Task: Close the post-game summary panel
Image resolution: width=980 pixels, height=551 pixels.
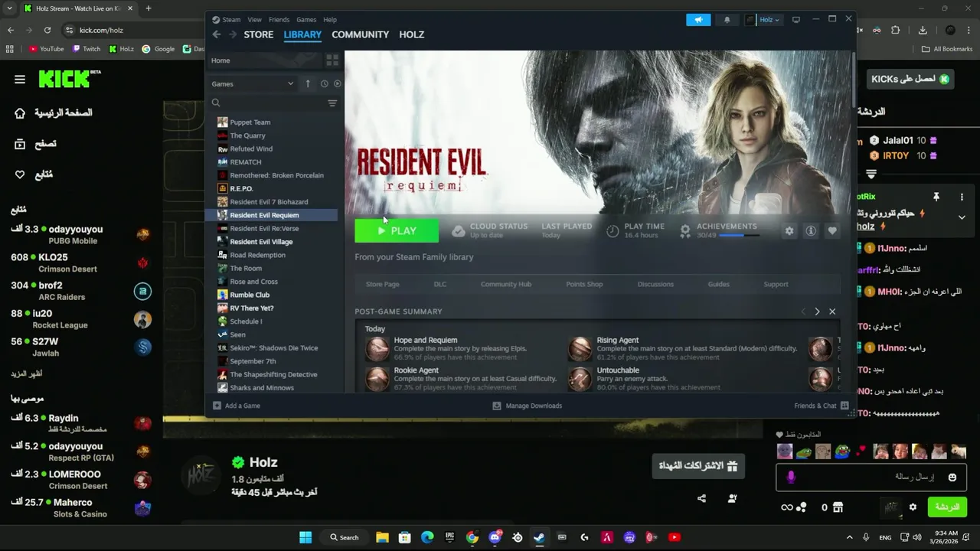Action: 832,311
